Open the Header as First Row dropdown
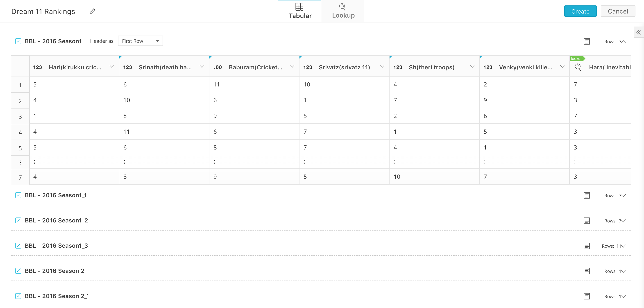 (x=140, y=41)
